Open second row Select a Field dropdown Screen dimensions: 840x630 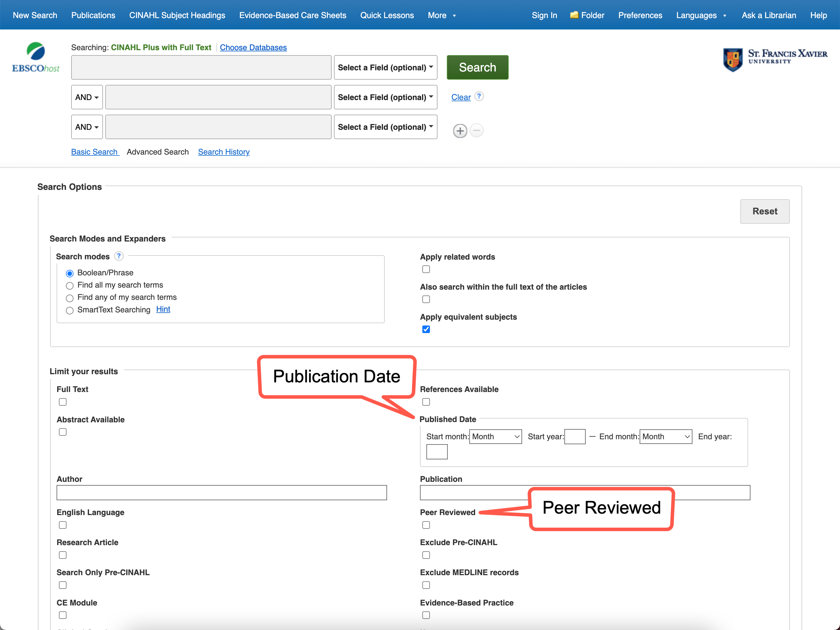[386, 97]
